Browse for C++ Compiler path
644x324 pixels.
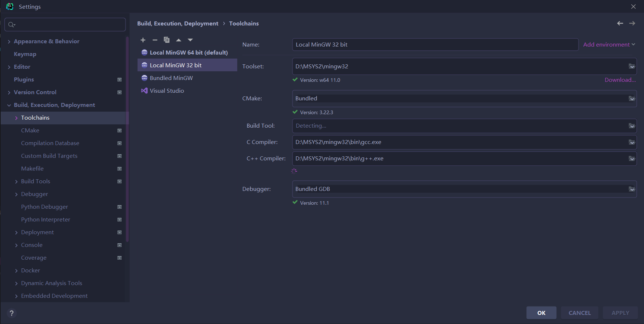[x=632, y=159]
